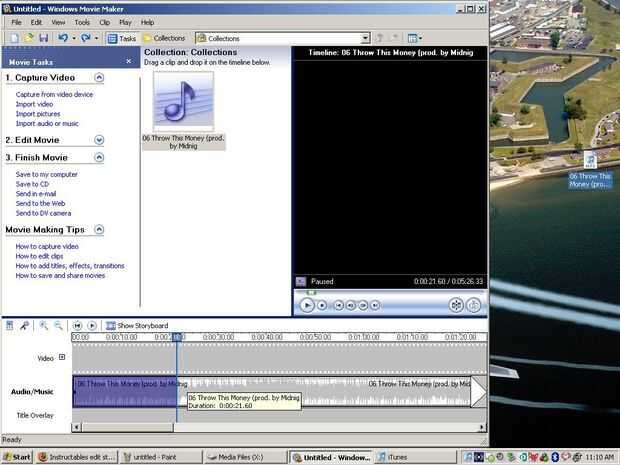Click the Import video link

click(x=34, y=104)
